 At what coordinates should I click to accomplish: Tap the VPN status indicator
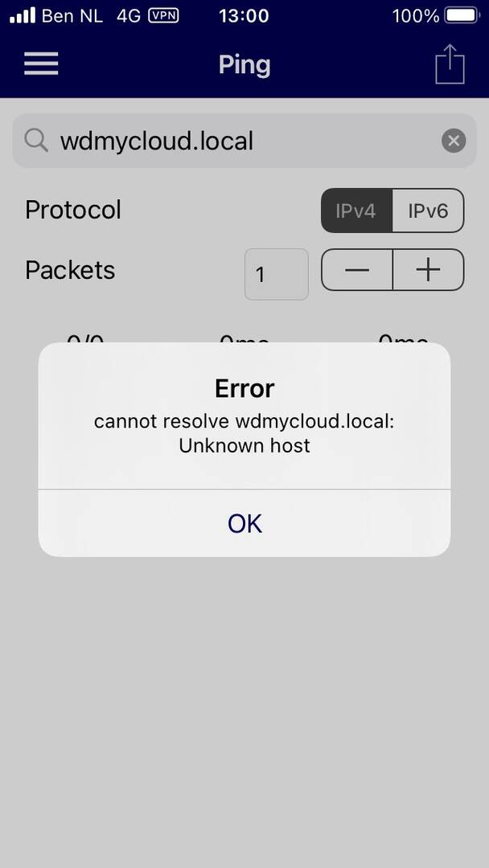coord(163,15)
